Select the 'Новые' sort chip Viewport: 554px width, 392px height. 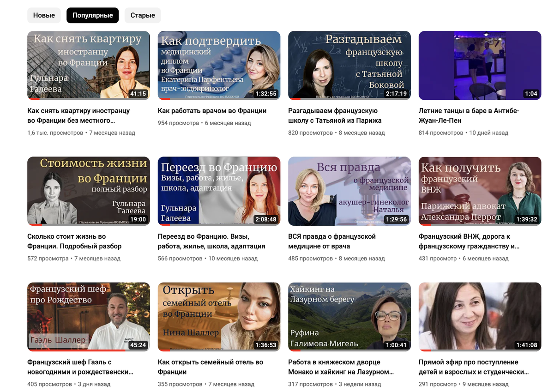point(44,15)
